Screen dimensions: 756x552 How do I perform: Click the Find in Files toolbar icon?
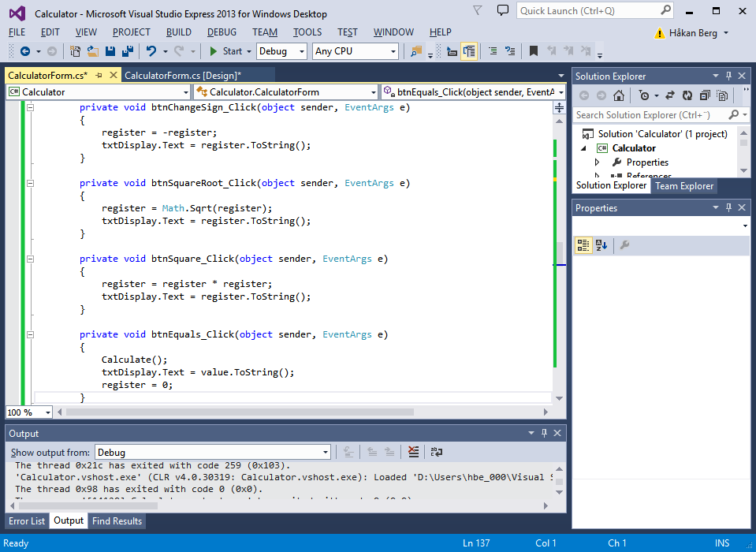click(x=416, y=51)
